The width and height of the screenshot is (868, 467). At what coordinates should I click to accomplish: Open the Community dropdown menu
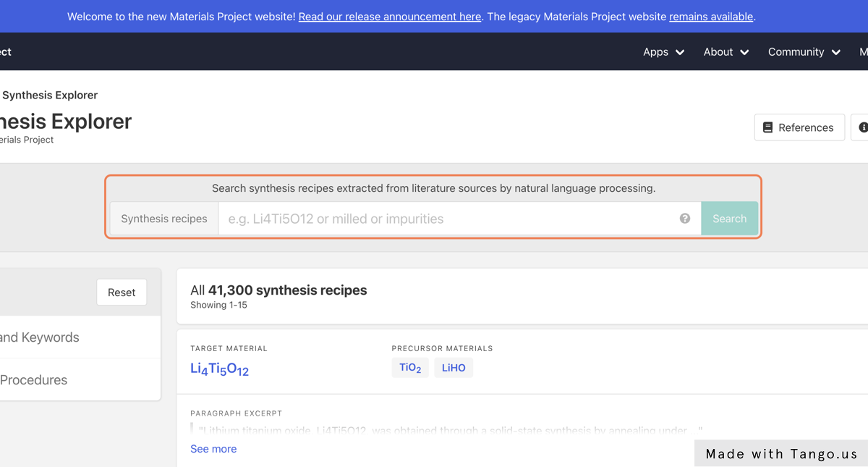click(x=804, y=51)
